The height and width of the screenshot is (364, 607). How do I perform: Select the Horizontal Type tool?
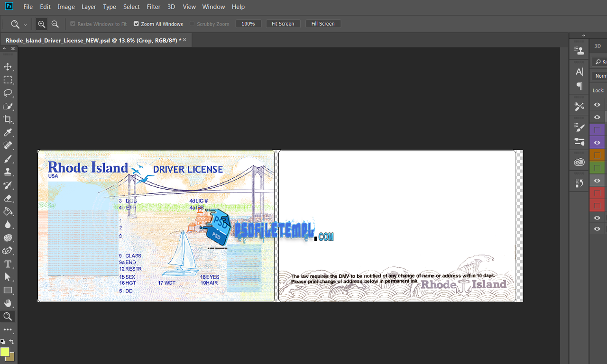pyautogui.click(x=8, y=264)
